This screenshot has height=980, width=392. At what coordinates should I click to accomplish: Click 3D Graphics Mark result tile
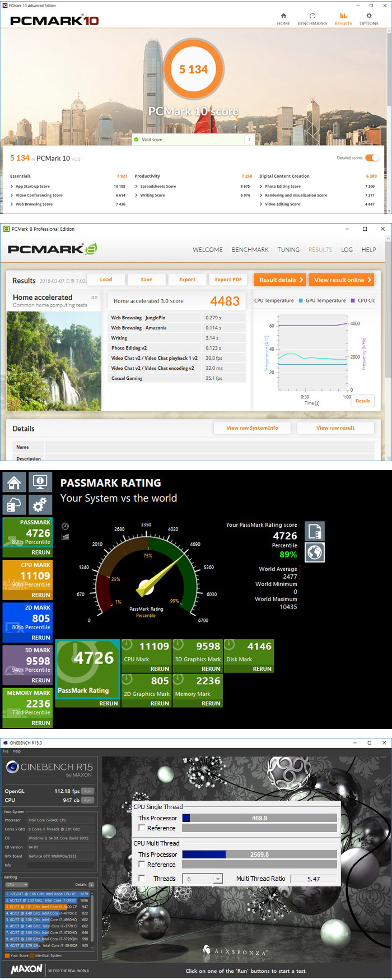198,656
